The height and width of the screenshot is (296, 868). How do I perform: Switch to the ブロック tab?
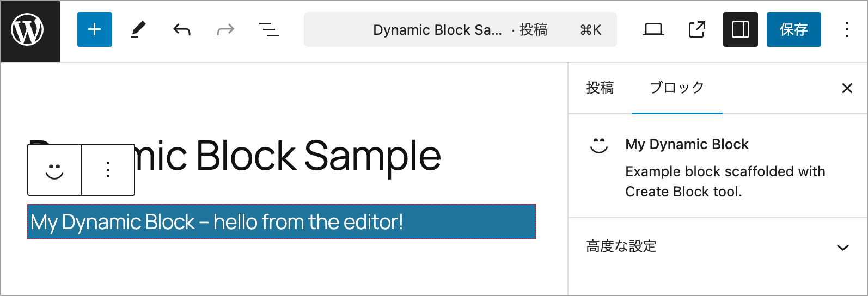click(x=677, y=88)
